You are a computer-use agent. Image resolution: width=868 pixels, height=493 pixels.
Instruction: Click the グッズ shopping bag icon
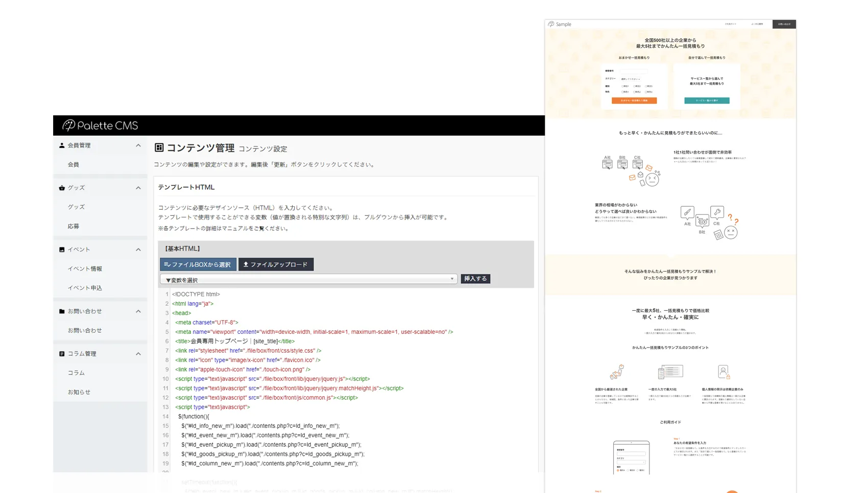tap(61, 187)
